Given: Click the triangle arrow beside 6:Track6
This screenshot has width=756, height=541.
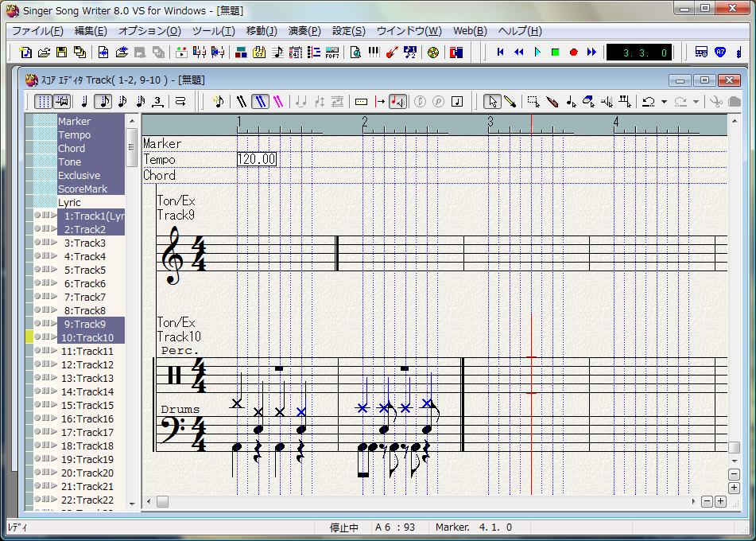Looking at the screenshot, I should tap(54, 282).
